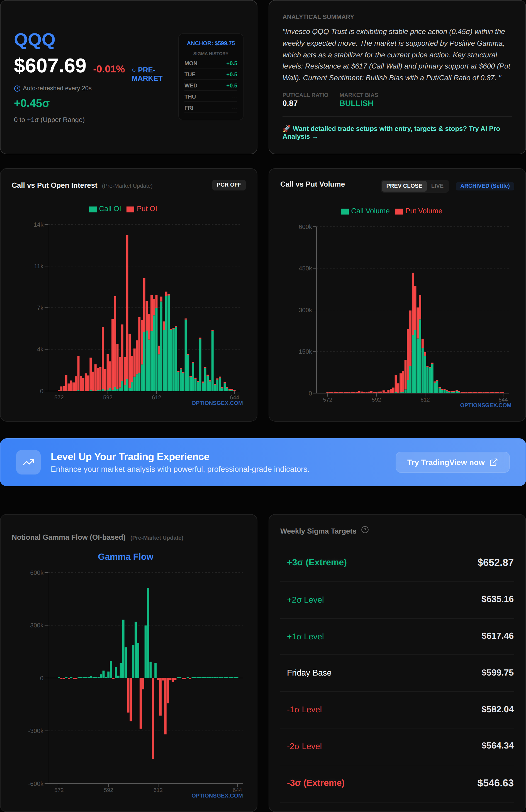Click the ARCHIVED (Settle) badge
Image resolution: width=526 pixels, height=812 pixels.
pyautogui.click(x=485, y=186)
